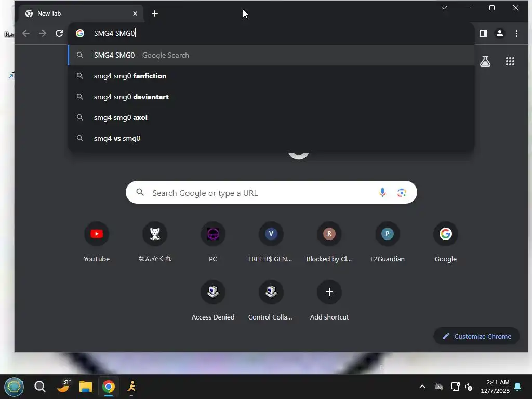Click the Google search box on page

[x=271, y=192]
